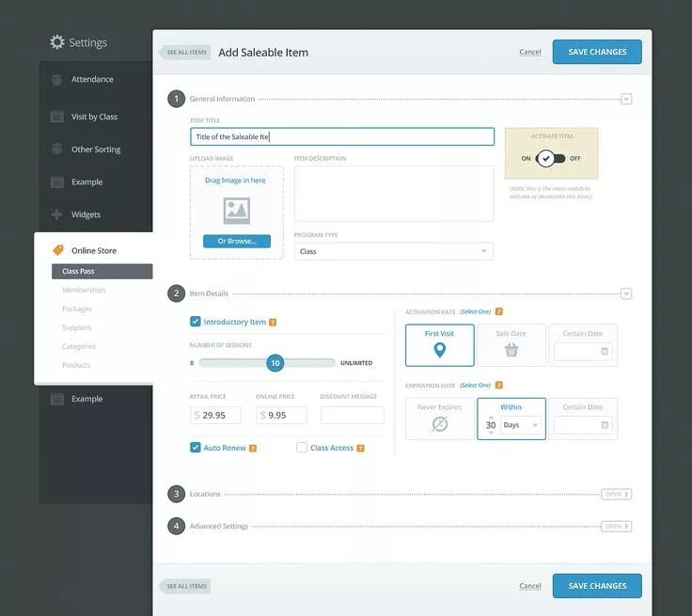
Task: Select Packages submenu item
Action: pos(77,308)
